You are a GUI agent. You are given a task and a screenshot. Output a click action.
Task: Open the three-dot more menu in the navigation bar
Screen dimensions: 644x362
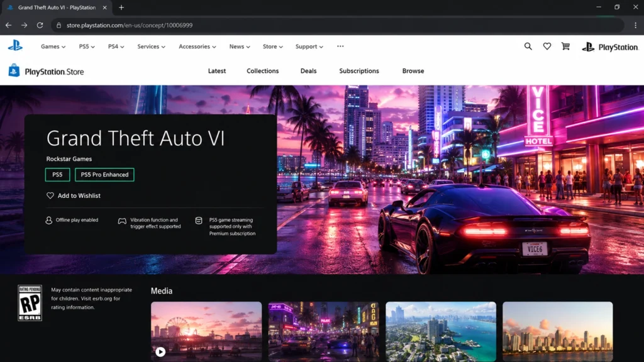pos(340,47)
